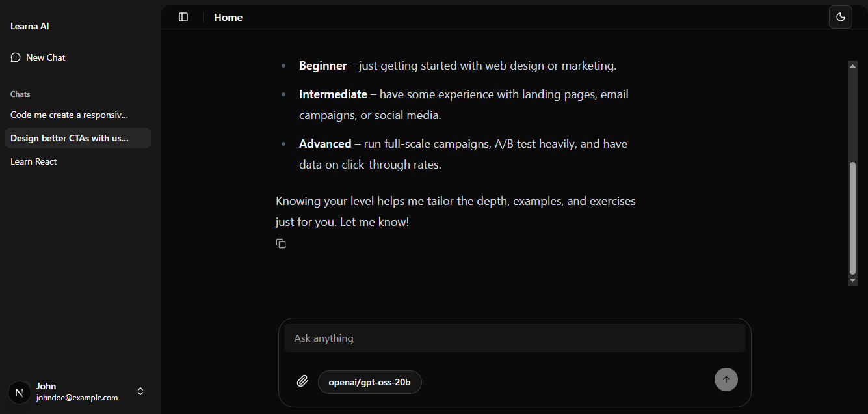
Task: Open the openai/gpt-oss-20b model selector
Action: click(x=370, y=382)
